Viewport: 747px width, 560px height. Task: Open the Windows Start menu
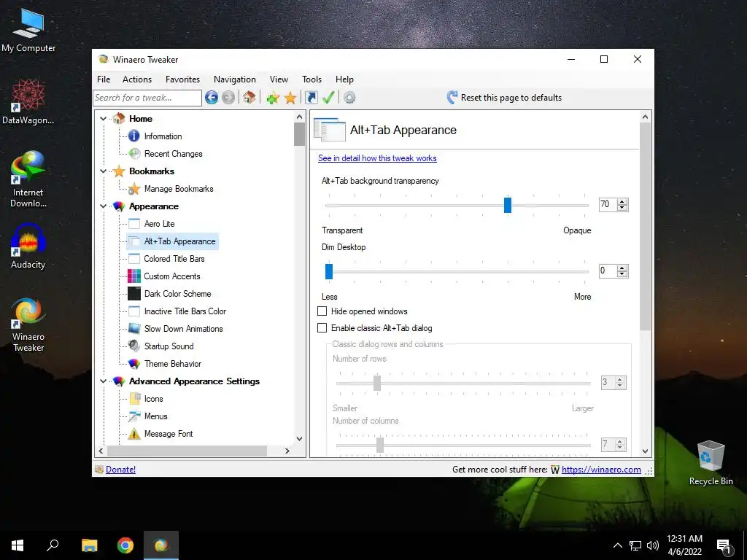(x=18, y=545)
